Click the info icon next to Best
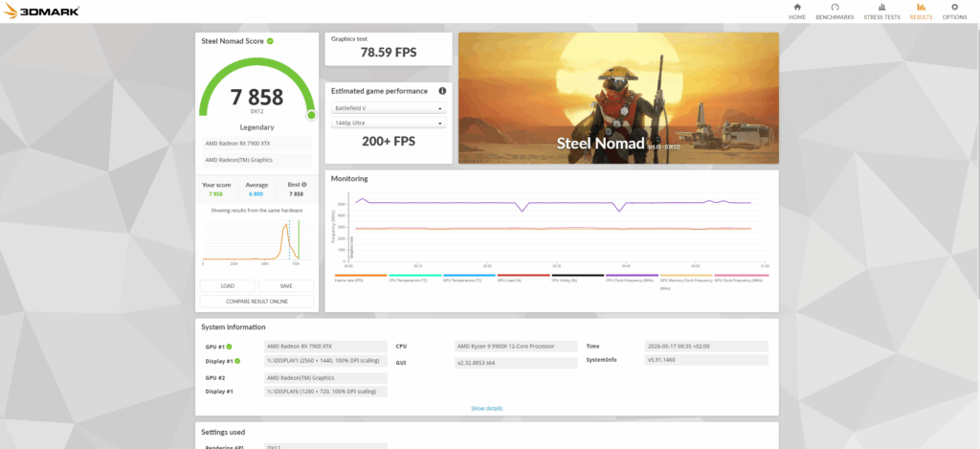 tap(304, 185)
